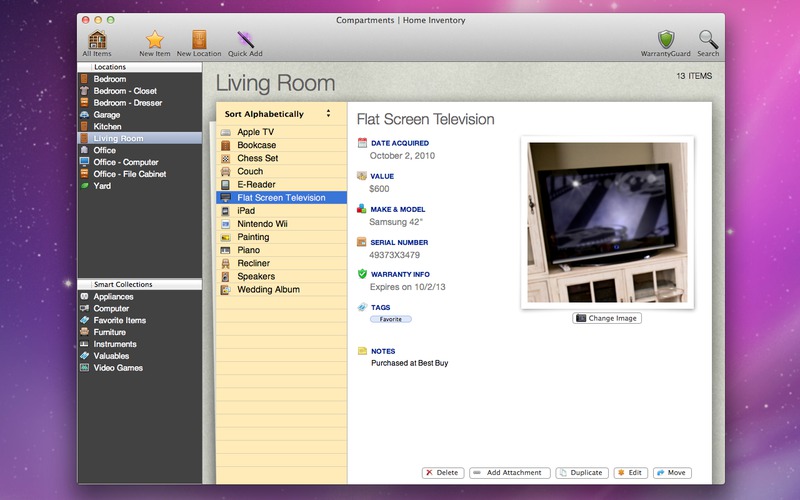Select Recliner item
The height and width of the screenshot is (500, 800).
coord(282,263)
